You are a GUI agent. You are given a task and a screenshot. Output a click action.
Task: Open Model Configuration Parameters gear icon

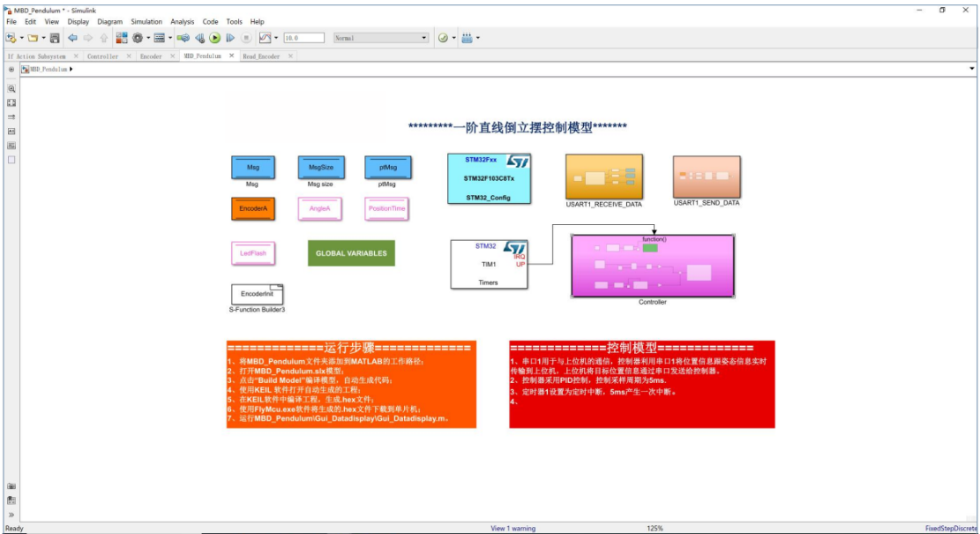click(138, 38)
